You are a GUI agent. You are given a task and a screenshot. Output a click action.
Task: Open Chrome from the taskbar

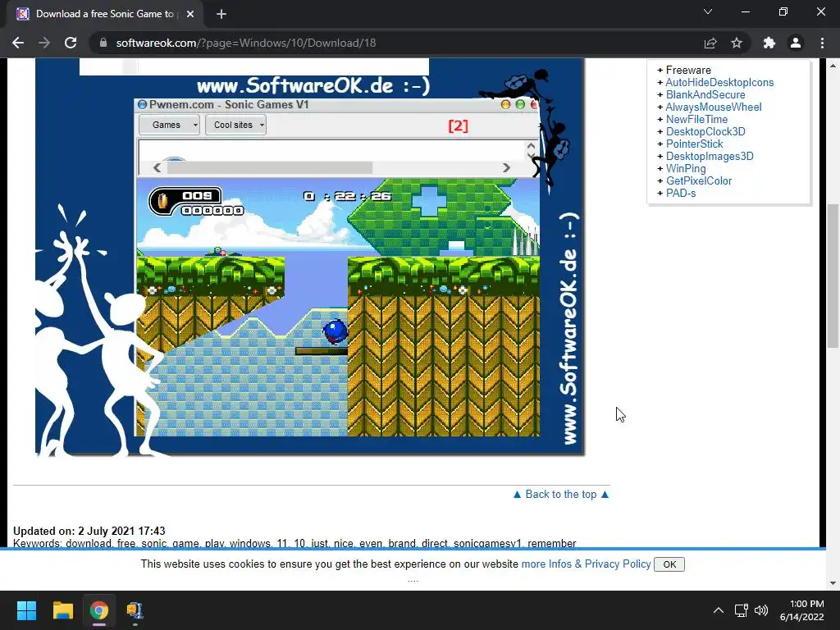98,610
